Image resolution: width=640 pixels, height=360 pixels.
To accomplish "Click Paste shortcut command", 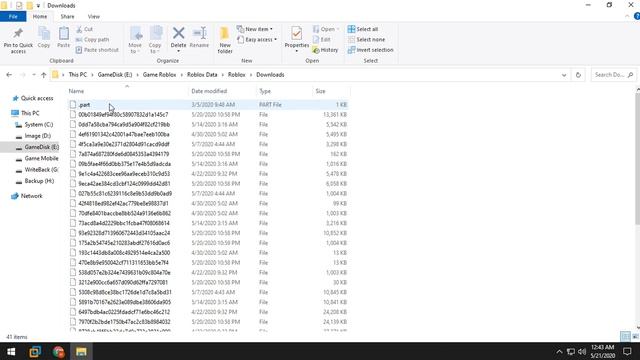I will pos(97,50).
